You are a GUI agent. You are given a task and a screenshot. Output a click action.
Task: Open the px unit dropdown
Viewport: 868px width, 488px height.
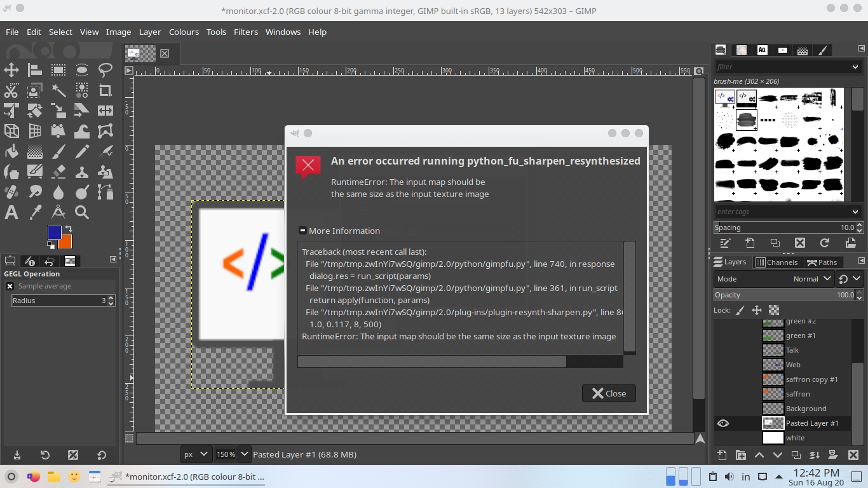pyautogui.click(x=196, y=454)
